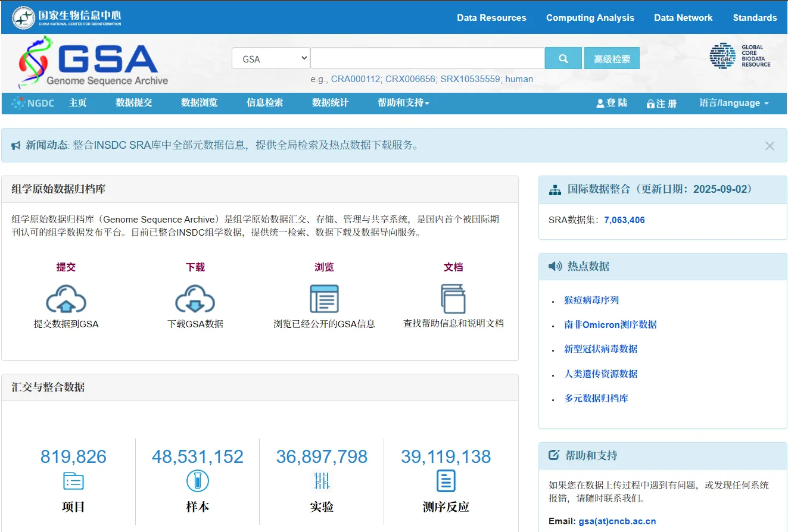788x532 pixels.
Task: Go to the 数据统计 menu item
Action: pos(330,103)
